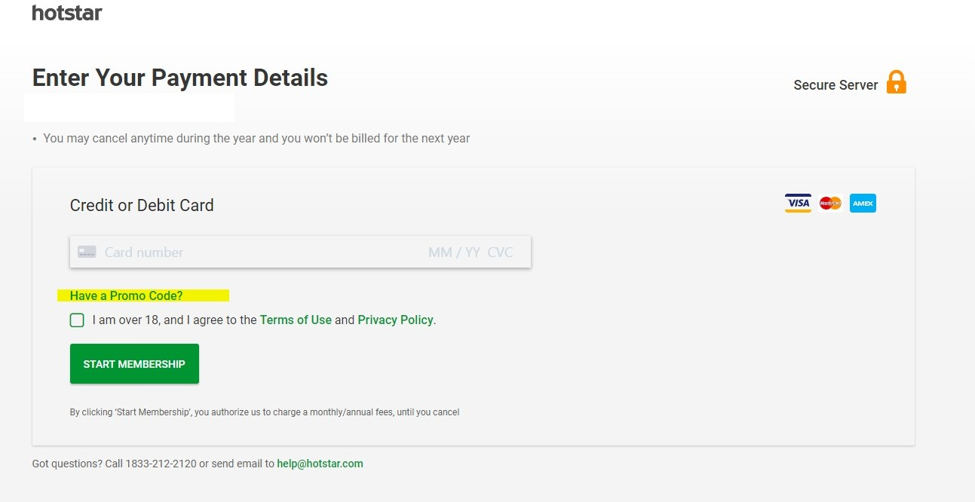The image size is (975, 502).
Task: Click the Mastercard logo
Action: (830, 203)
